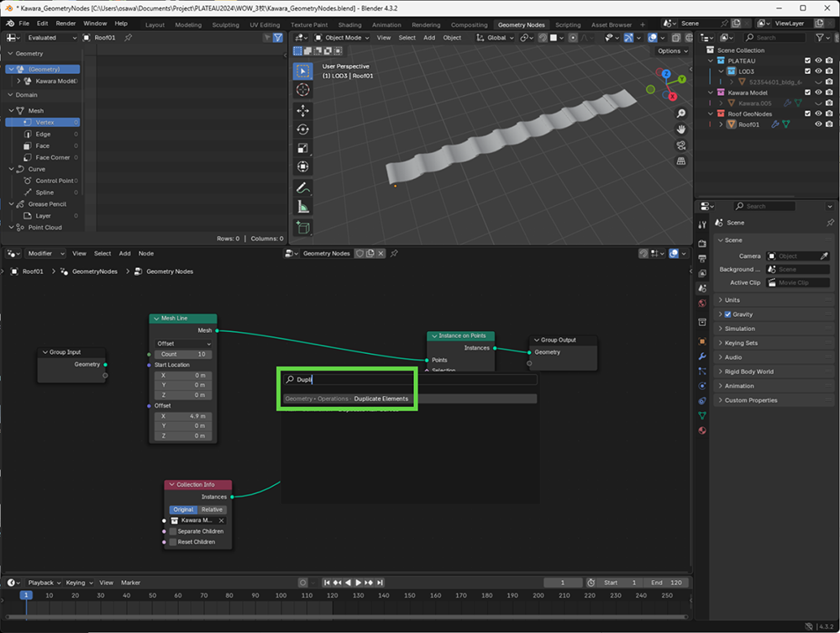Select the Measure tool in viewport toolbar
This screenshot has width=840, height=633.
[x=302, y=206]
